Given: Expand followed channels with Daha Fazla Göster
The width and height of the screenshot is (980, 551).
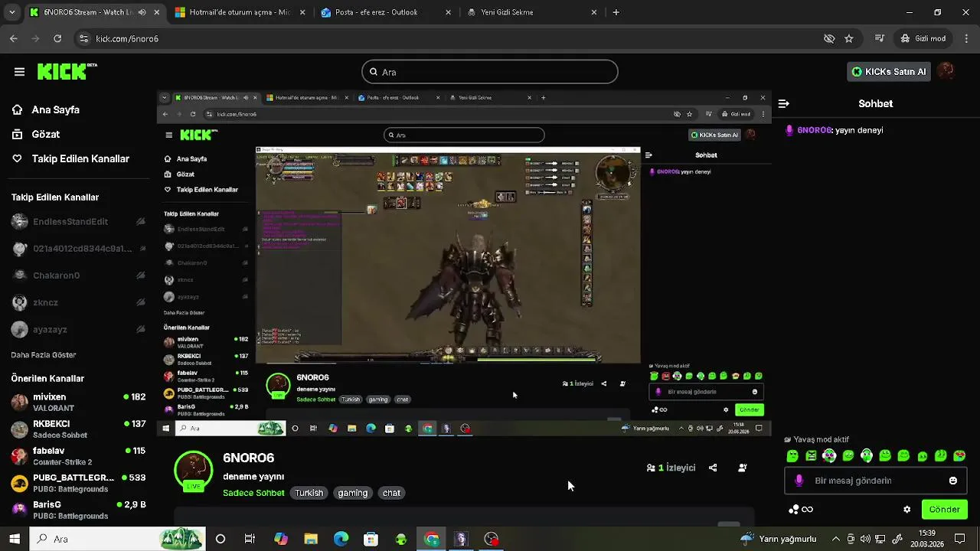Looking at the screenshot, I should [x=44, y=355].
